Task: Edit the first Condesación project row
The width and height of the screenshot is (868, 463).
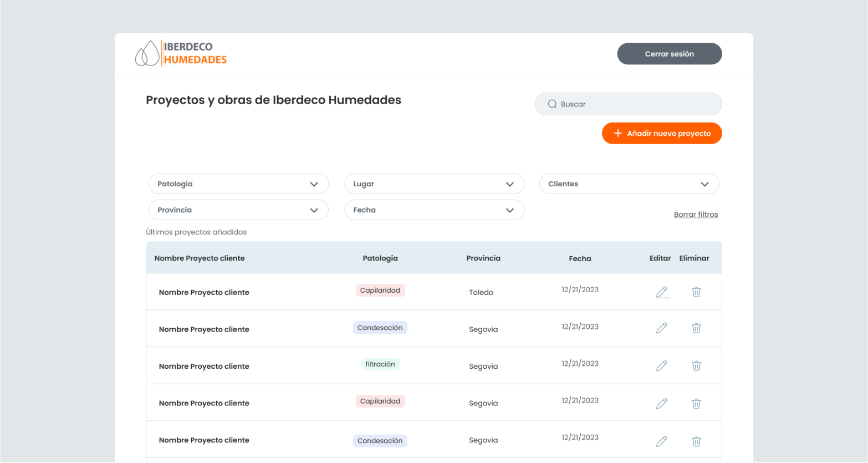Action: point(661,328)
